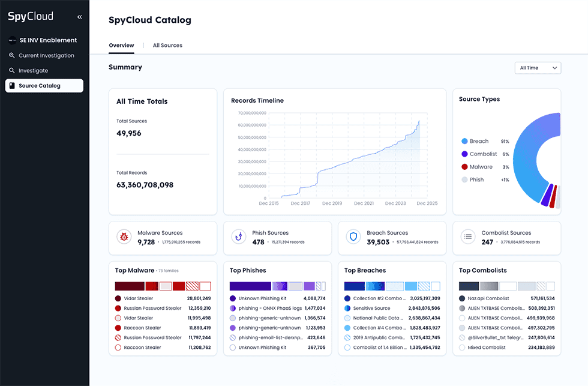Select @SilverBullet_txt Telegram combolist row
This screenshot has height=386, width=588.
pos(506,337)
